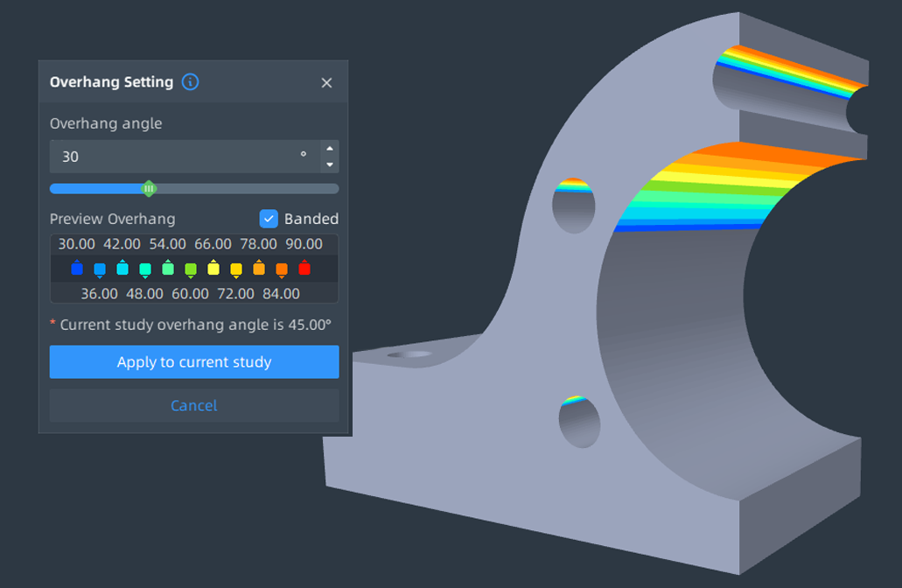This screenshot has height=588, width=902.
Task: Uncheck the Banded checkbox
Action: pyautogui.click(x=269, y=219)
